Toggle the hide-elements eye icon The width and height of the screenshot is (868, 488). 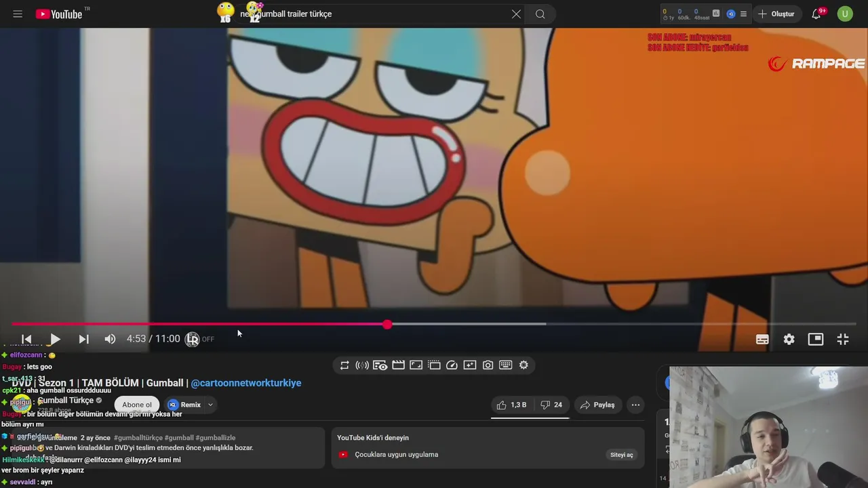(380, 365)
